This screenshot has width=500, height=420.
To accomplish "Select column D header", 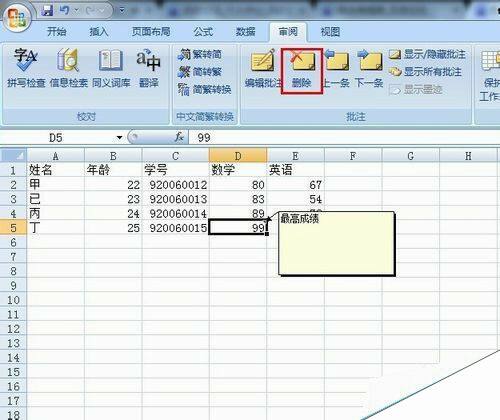I will click(x=238, y=156).
